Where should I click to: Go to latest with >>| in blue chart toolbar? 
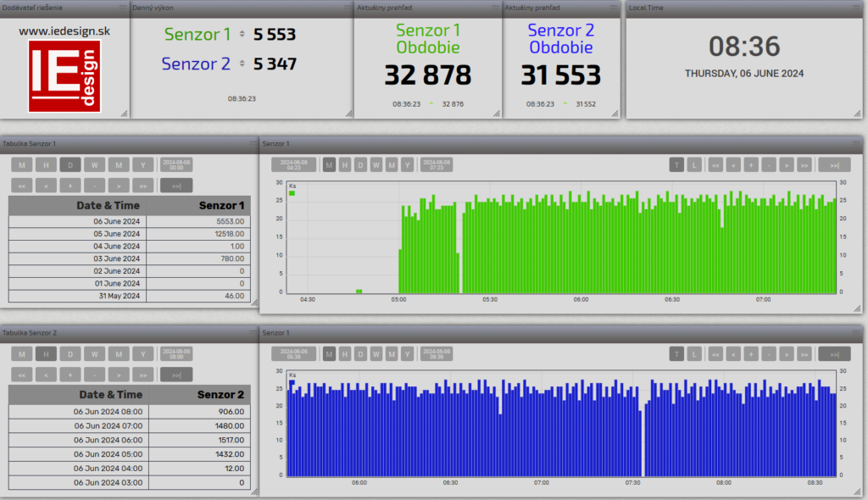click(834, 354)
